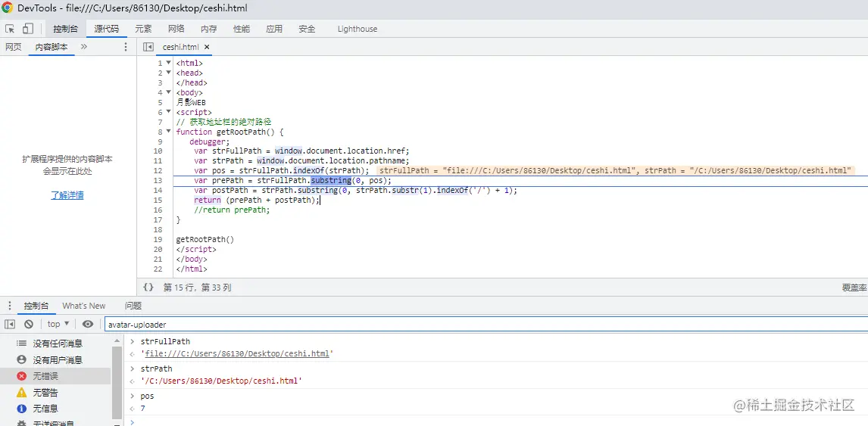The height and width of the screenshot is (426, 868).
Task: Open the 网络 tab
Action: pyautogui.click(x=176, y=29)
